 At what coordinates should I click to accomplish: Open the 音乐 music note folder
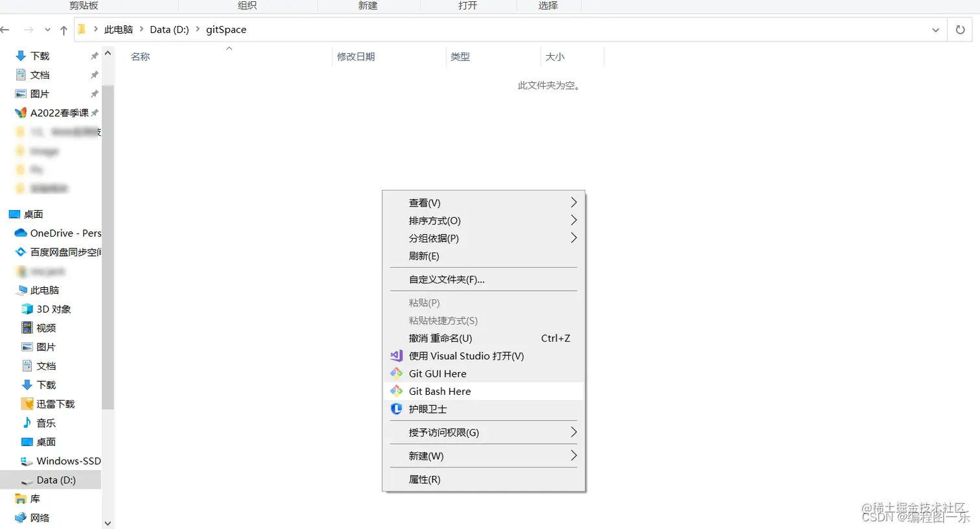tap(27, 423)
